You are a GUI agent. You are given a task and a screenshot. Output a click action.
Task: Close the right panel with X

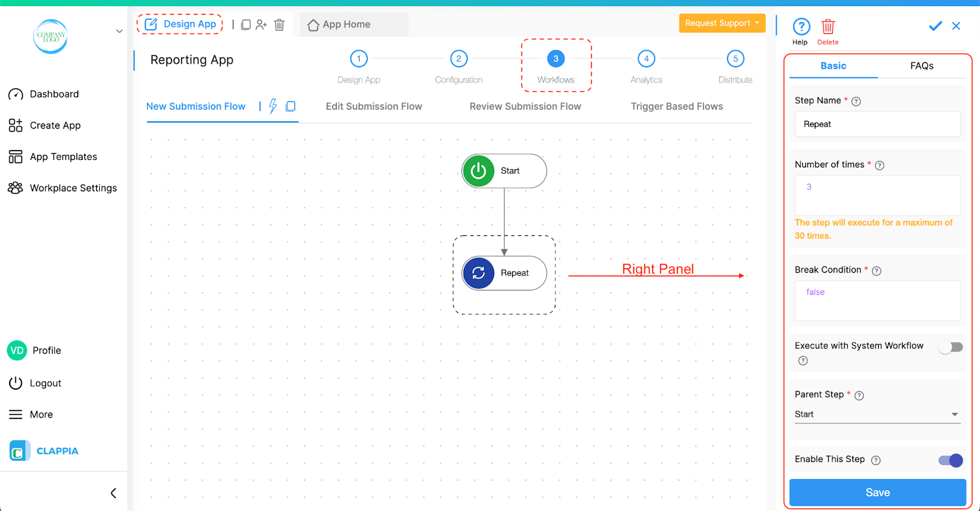coord(956,26)
